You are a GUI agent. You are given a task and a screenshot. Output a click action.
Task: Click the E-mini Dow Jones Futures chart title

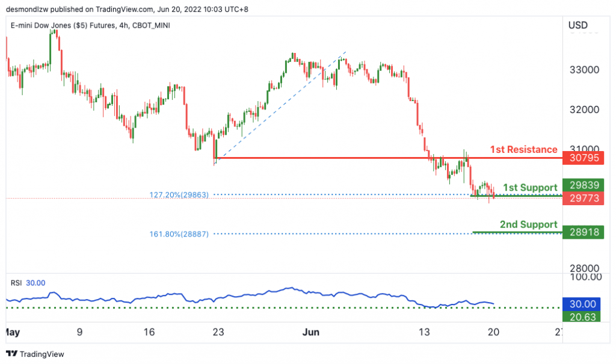(x=90, y=25)
